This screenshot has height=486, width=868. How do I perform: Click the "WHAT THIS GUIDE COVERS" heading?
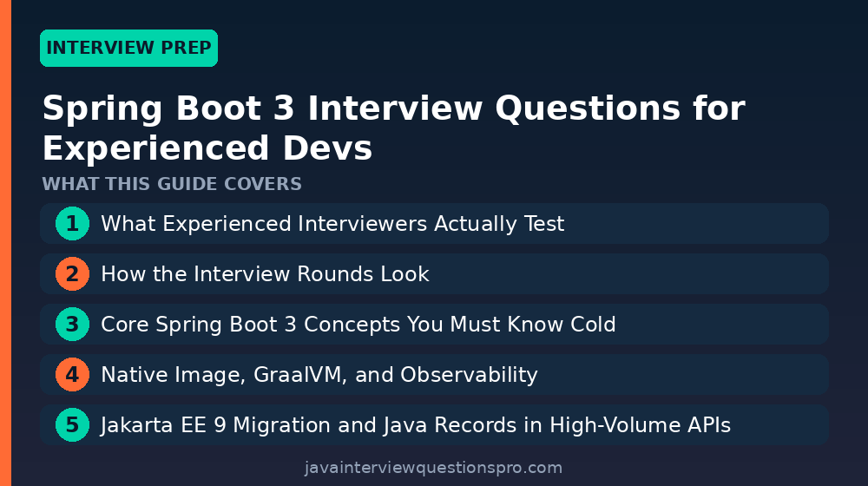coord(172,184)
